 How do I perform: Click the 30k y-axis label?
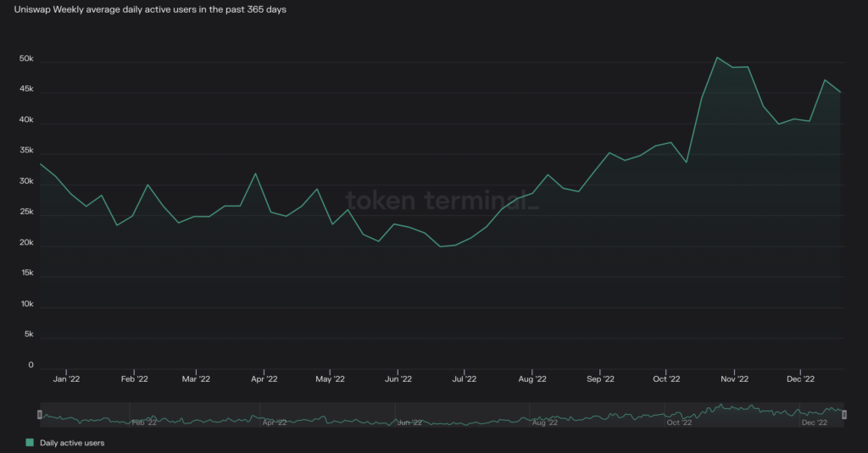26,181
